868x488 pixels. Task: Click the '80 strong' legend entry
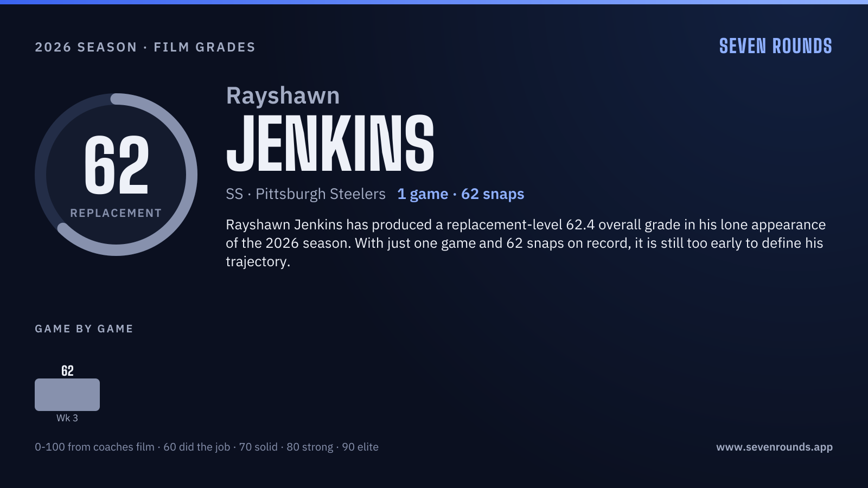310,447
